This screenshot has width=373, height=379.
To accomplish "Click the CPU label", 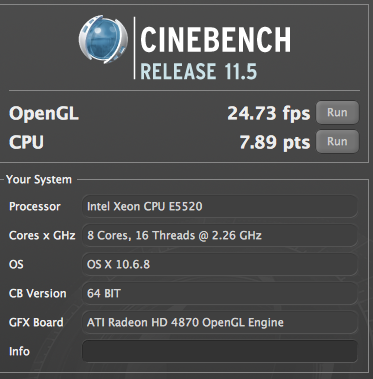I will click(x=26, y=142).
